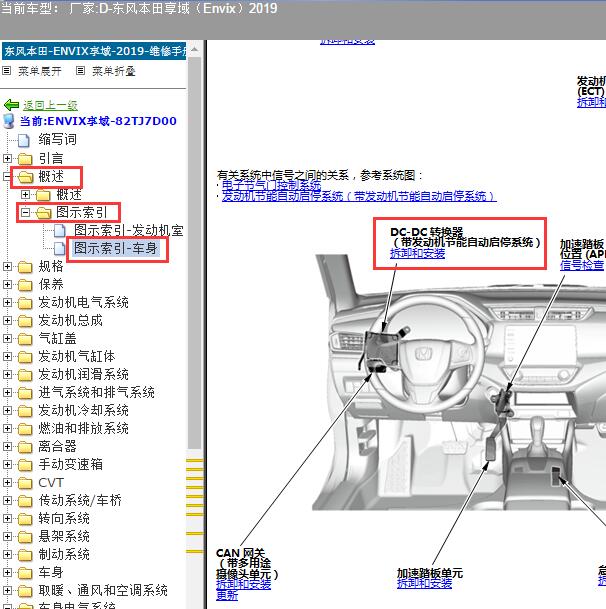Click the folder icon for 发动机总成

coord(25,321)
